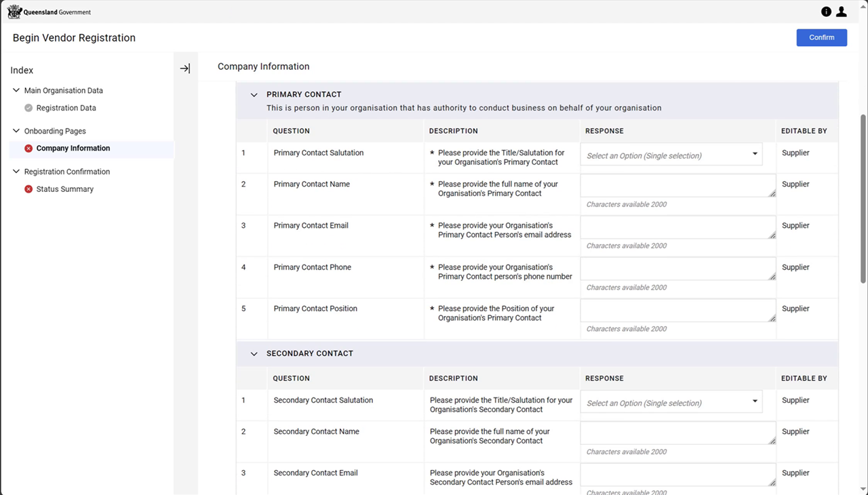868x495 pixels.
Task: Collapse the Index sidebar using the arrow icon
Action: [x=185, y=68]
